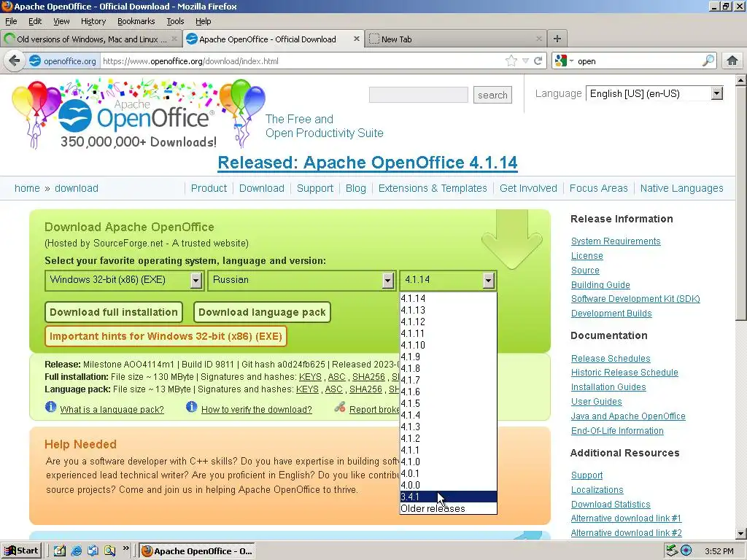Open Alternative download link #1

click(x=626, y=518)
